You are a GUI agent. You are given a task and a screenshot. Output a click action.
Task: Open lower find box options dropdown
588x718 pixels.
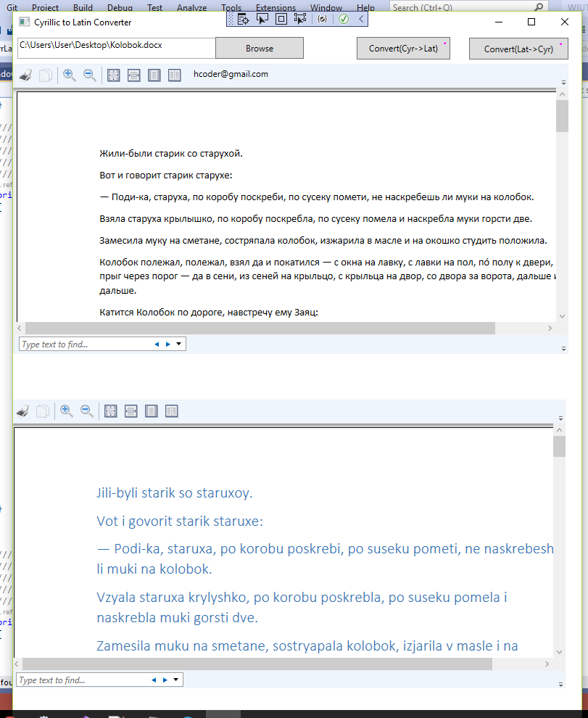pyautogui.click(x=176, y=680)
